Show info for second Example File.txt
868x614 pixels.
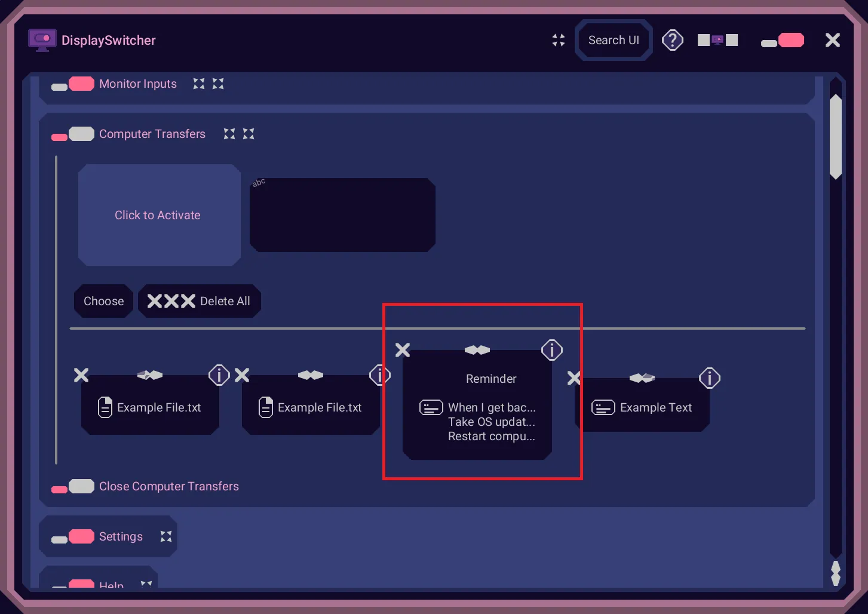click(x=379, y=375)
